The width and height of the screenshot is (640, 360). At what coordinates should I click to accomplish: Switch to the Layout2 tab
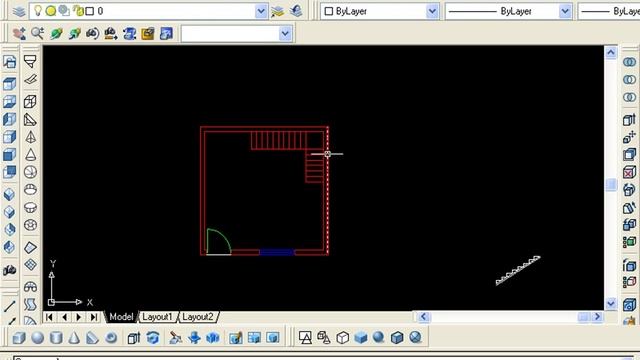coord(198,317)
